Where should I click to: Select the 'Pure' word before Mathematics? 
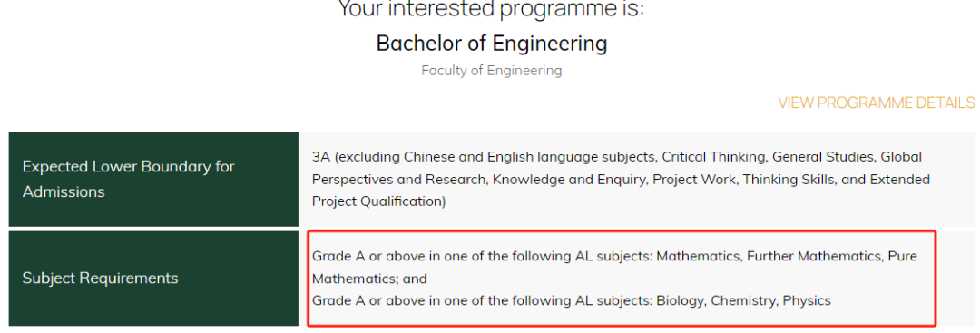point(903,256)
